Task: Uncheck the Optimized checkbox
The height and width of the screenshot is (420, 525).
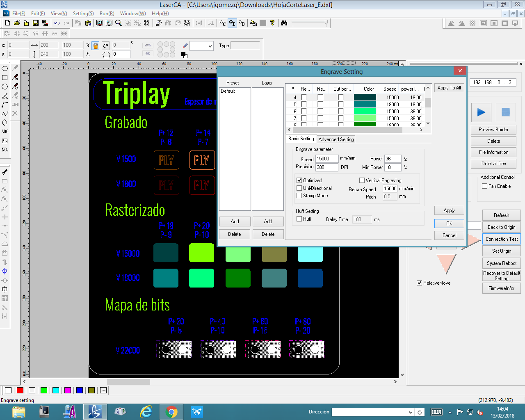Action: click(299, 180)
